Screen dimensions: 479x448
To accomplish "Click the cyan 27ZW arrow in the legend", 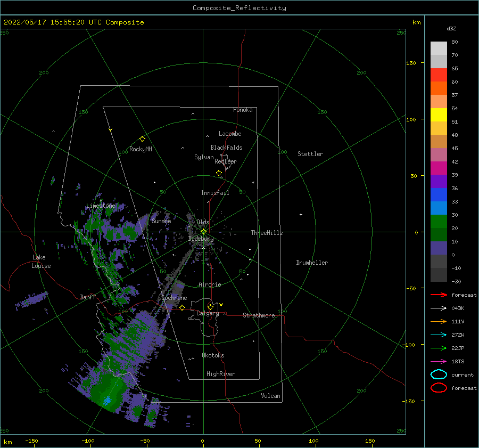I will coord(439,335).
